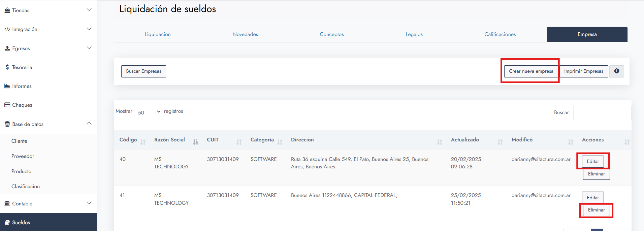Sort table by Categoria column icon
644x231 pixels.
tap(280, 142)
